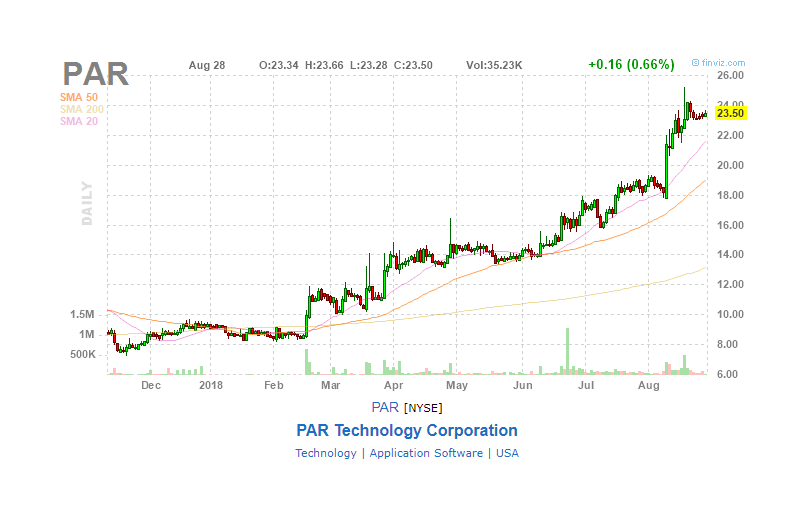Click the 1M volume axis label
This screenshot has height=512, width=801.
click(87, 335)
